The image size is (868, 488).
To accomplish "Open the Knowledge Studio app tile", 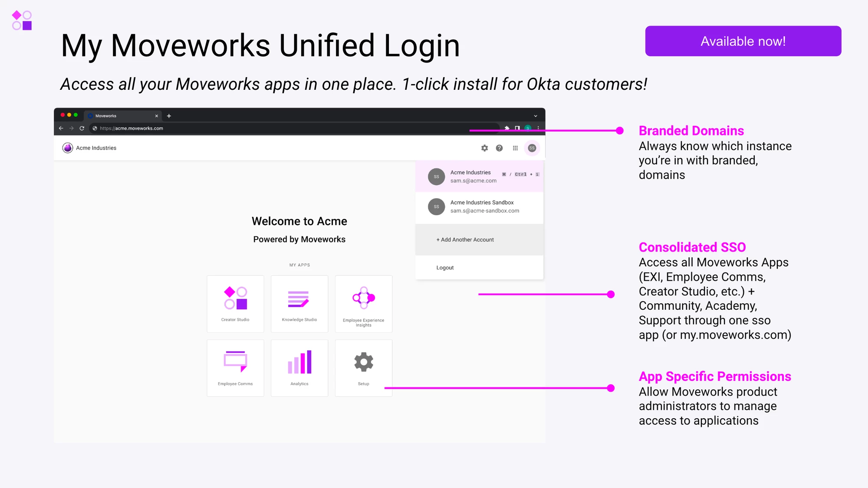I will point(299,304).
